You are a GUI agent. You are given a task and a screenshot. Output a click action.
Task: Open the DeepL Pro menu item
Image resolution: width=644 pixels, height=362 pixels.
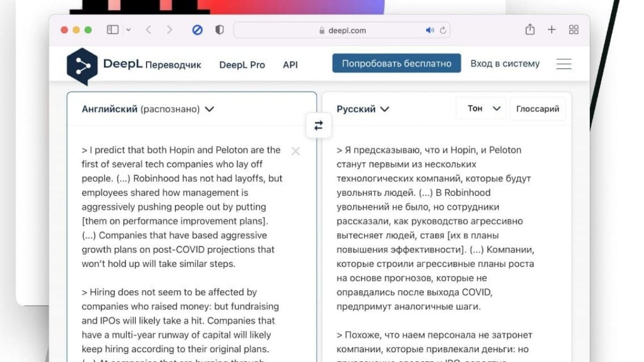[242, 65]
